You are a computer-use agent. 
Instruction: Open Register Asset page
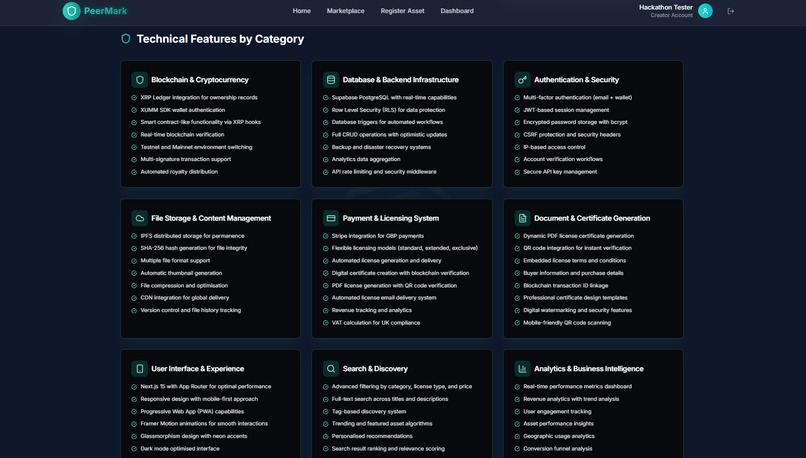pyautogui.click(x=402, y=11)
